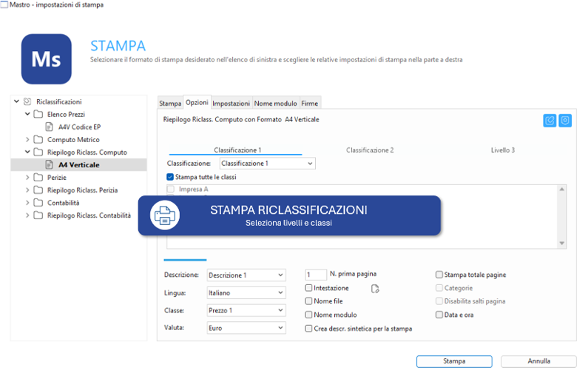Enable the Nome modulo checkbox
This screenshot has width=588, height=379.
coord(308,315)
